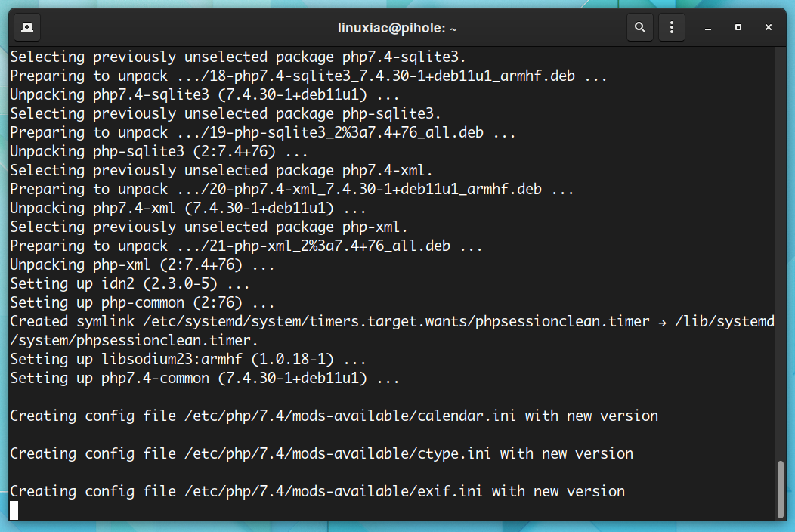795x532 pixels.
Task: Maximize the terminal window
Action: (x=738, y=27)
